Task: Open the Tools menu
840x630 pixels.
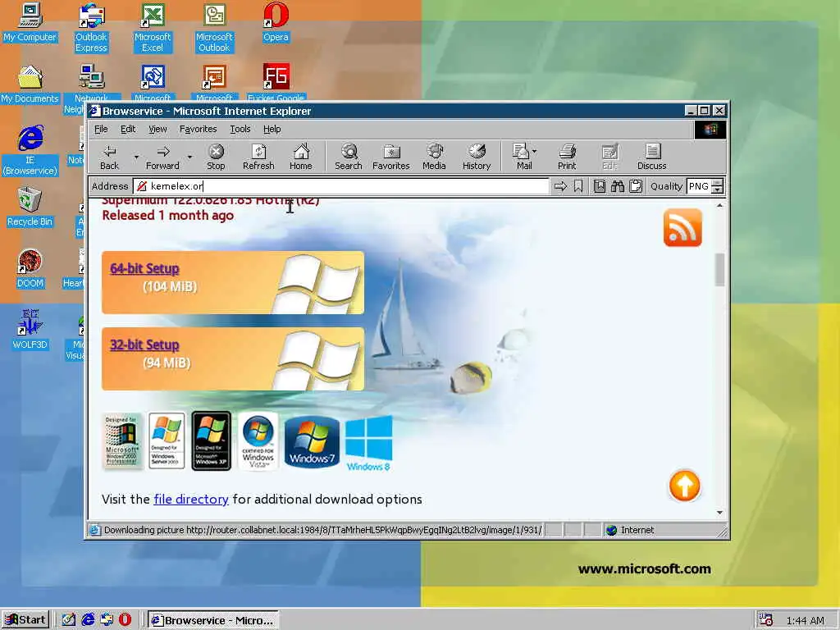Action: point(240,129)
